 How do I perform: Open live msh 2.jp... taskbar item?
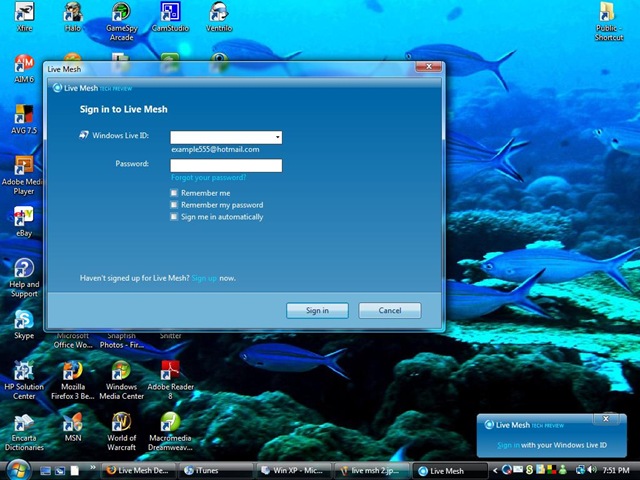click(x=371, y=471)
